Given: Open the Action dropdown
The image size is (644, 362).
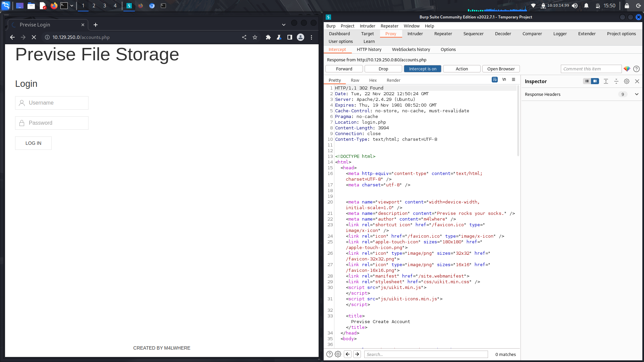Looking at the screenshot, I should [462, 68].
